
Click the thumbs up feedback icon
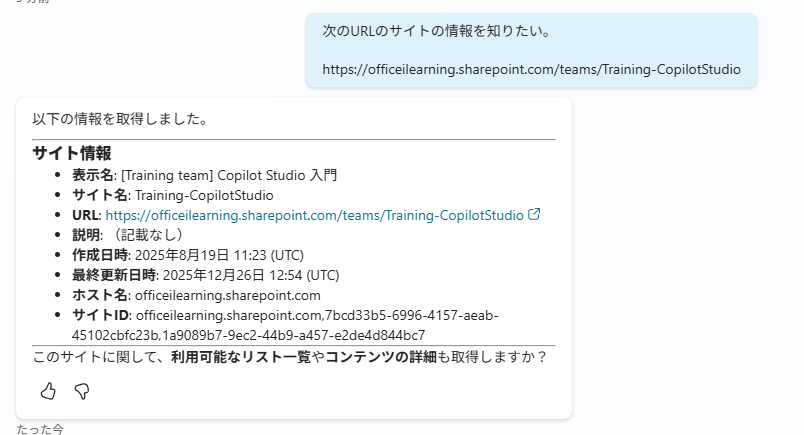48,391
